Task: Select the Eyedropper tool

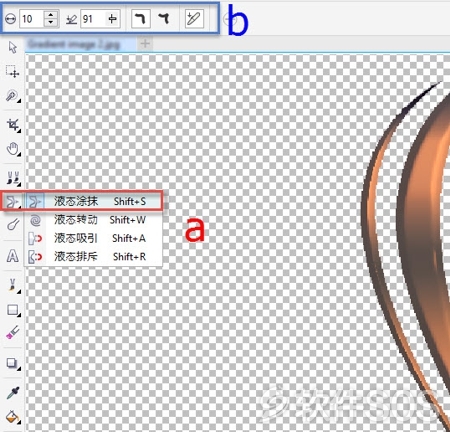Action: point(13,393)
